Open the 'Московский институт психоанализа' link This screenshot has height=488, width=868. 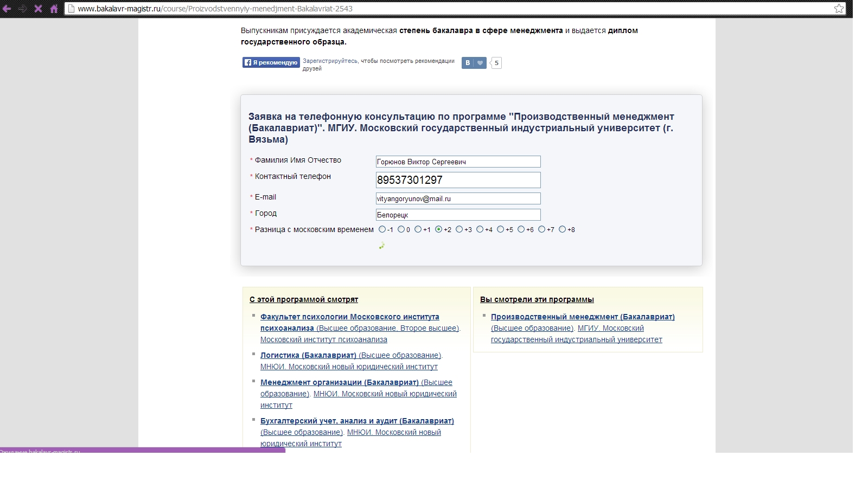(x=324, y=339)
